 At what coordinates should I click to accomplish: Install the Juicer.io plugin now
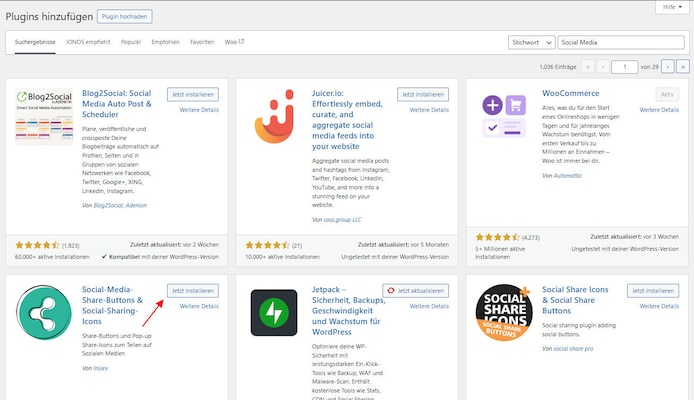(423, 94)
